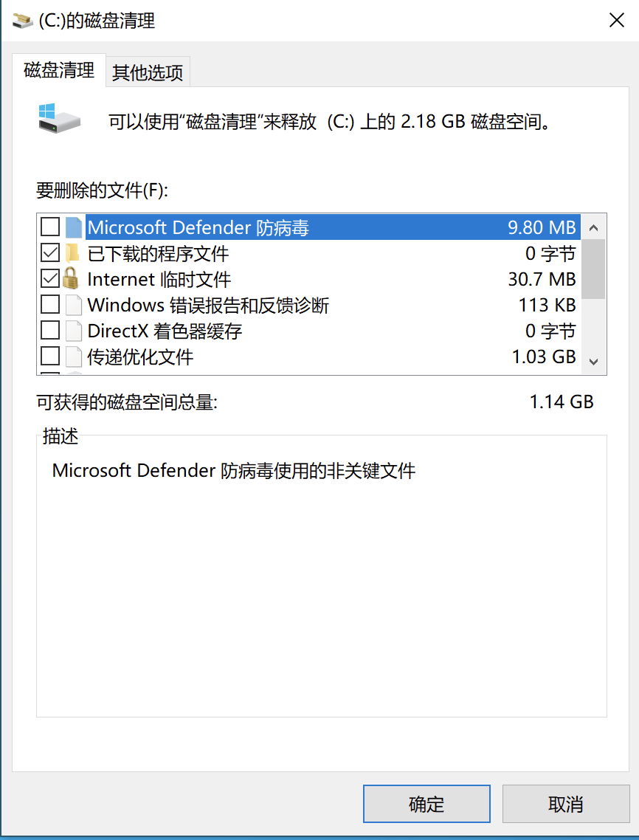
Task: Click the 取消 button
Action: tap(566, 804)
